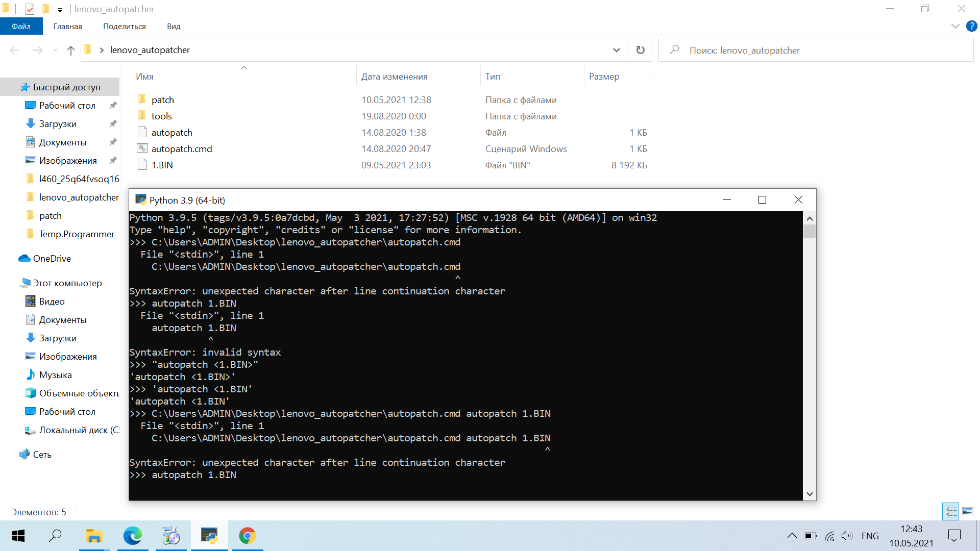Select the 1.BIN file
This screenshot has height=551, width=980.
(162, 165)
